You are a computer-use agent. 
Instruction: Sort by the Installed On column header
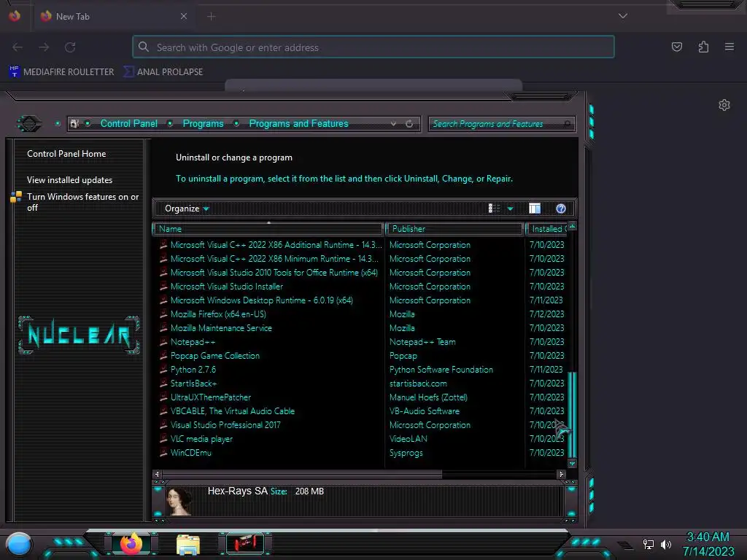click(x=547, y=229)
